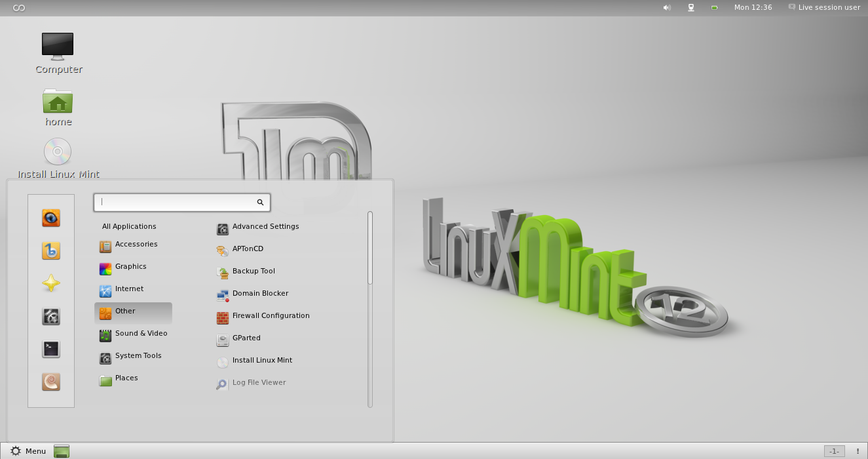The image size is (868, 459).
Task: Click the exclamation notification icon in bottom panel
Action: (x=858, y=451)
